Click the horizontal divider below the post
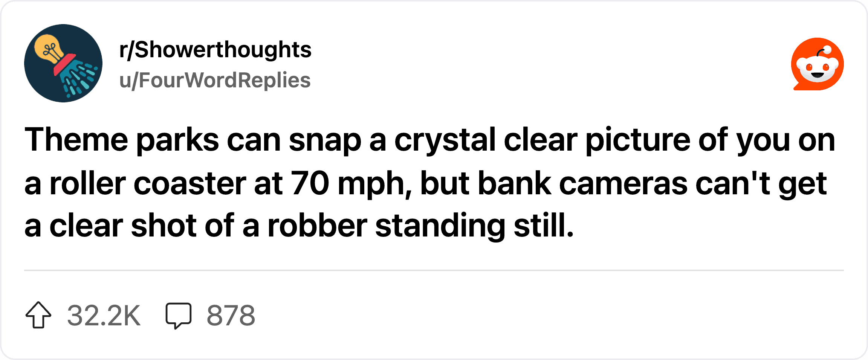The image size is (868, 360). tap(434, 270)
